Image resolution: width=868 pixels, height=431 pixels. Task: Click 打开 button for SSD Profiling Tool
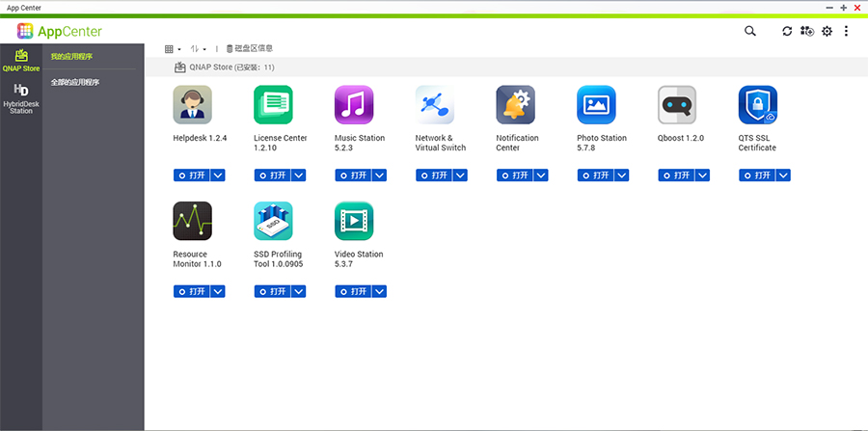[272, 291]
